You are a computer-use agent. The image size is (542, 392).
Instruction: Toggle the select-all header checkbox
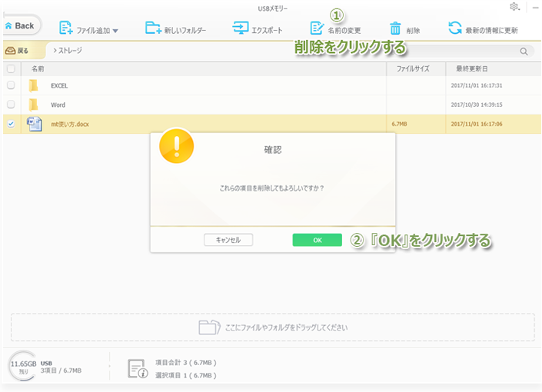click(11, 68)
